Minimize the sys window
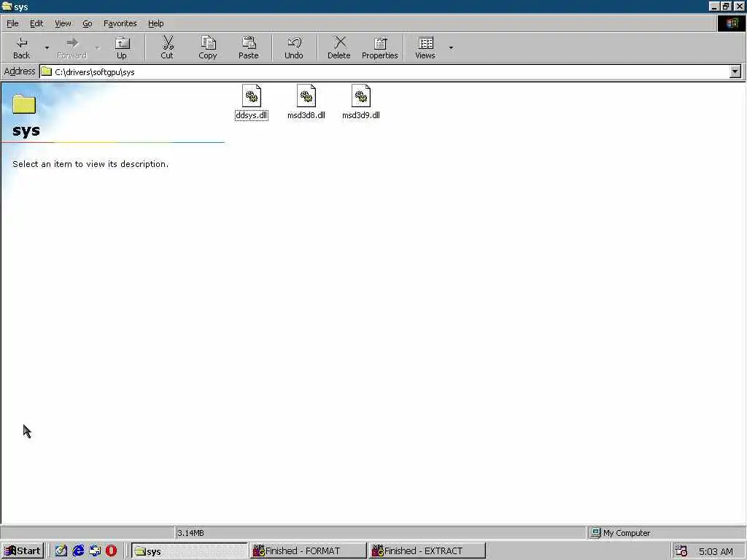The image size is (747, 560). [x=713, y=6]
